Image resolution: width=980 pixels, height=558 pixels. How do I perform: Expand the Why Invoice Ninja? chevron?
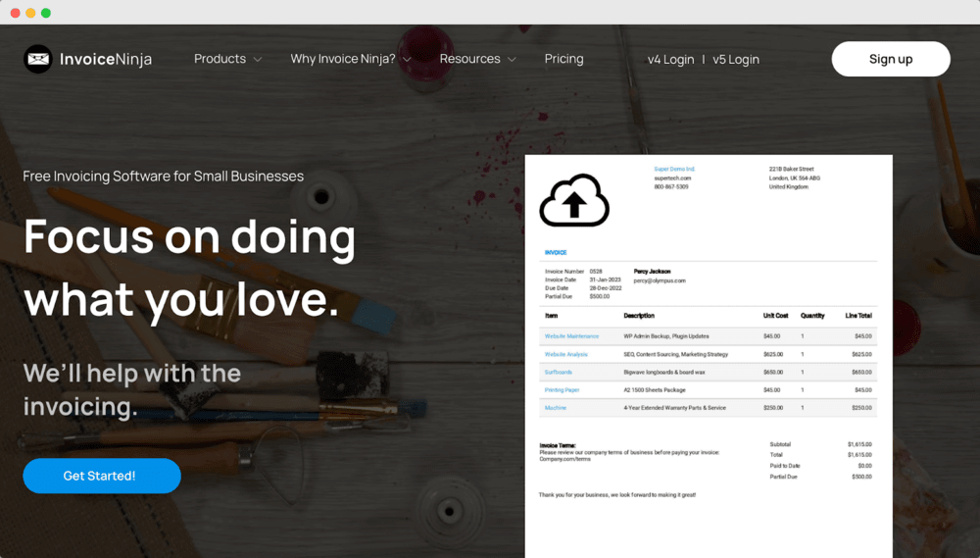point(407,60)
